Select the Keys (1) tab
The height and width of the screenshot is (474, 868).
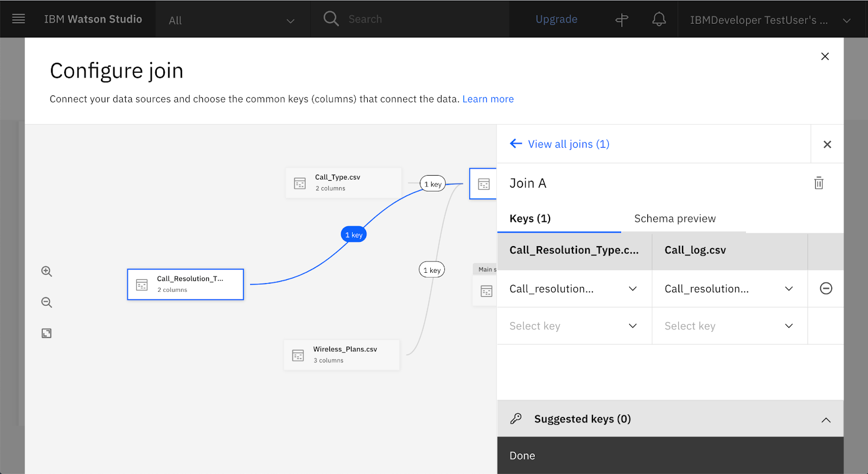tap(530, 219)
